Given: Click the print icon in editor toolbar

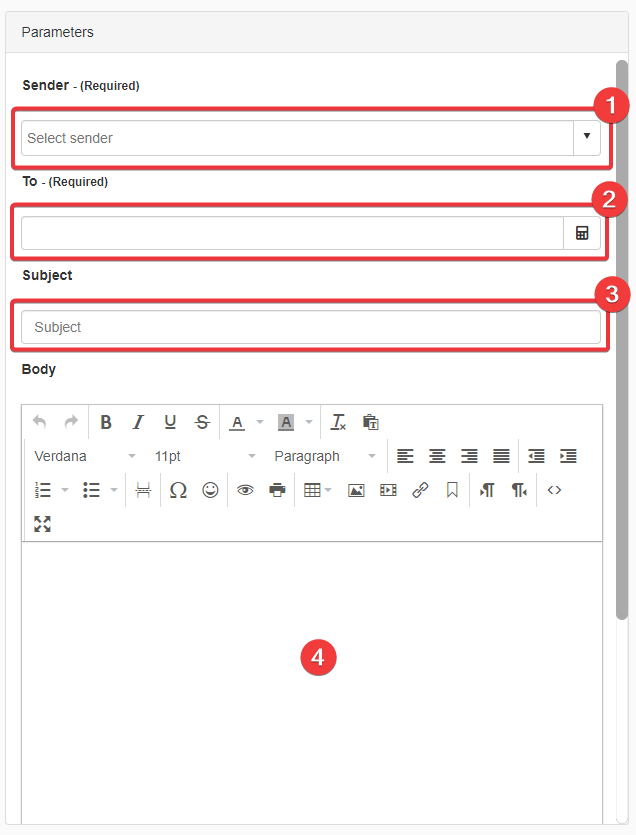Looking at the screenshot, I should 277,490.
